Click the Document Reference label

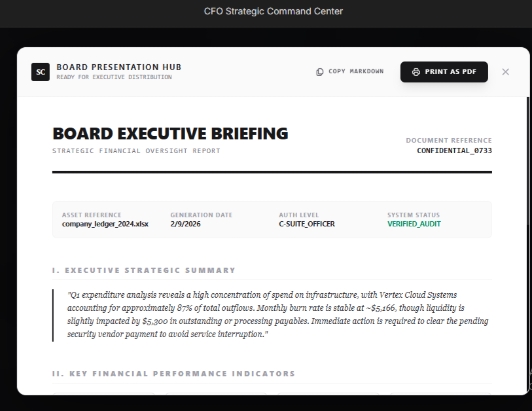(x=448, y=141)
